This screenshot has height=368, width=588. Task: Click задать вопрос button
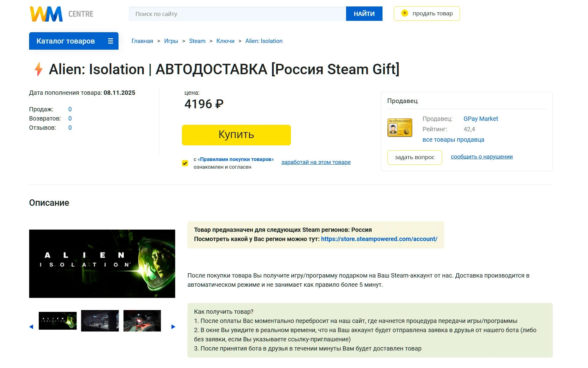(414, 157)
